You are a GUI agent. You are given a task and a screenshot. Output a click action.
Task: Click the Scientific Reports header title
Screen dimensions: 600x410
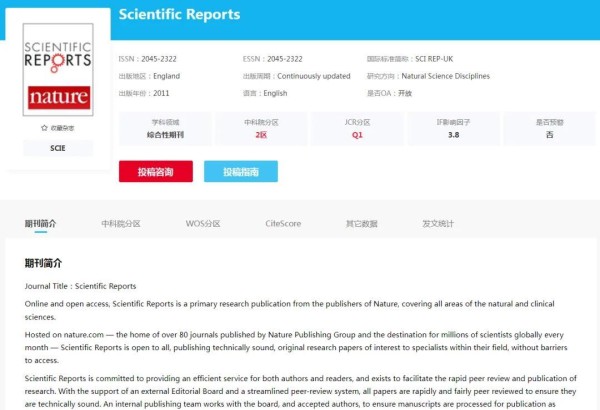point(179,15)
